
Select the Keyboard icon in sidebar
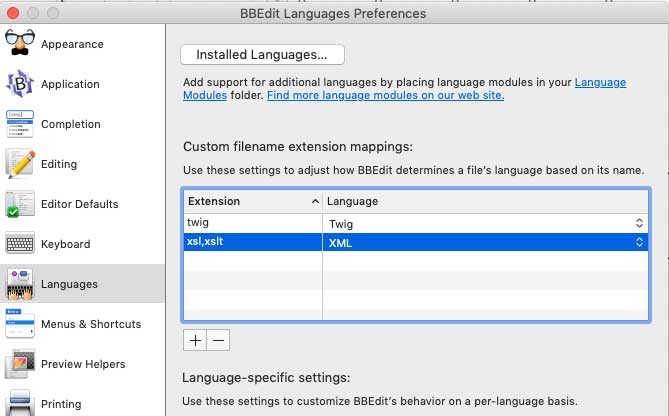20,243
